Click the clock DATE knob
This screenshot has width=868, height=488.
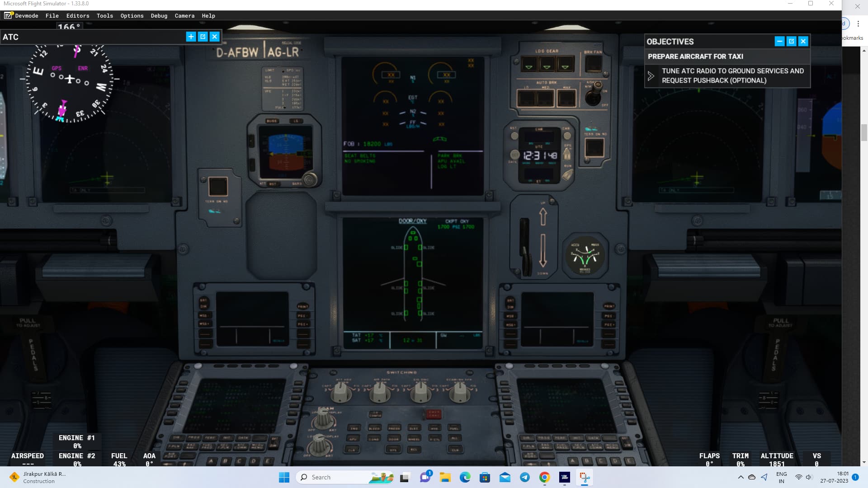(514, 155)
